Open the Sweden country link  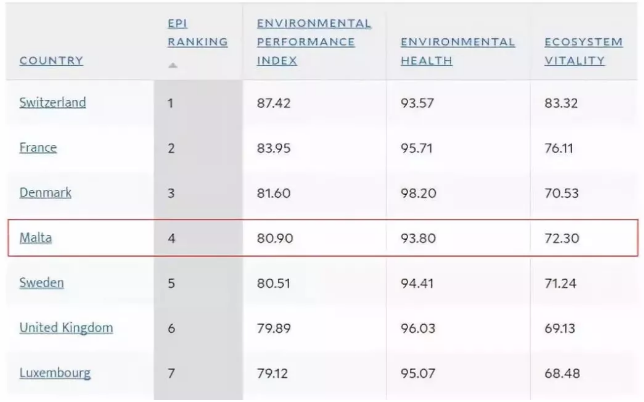point(42,283)
